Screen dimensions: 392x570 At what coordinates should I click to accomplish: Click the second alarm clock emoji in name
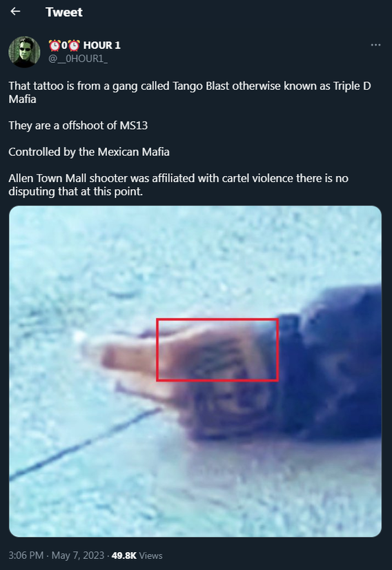(x=74, y=46)
